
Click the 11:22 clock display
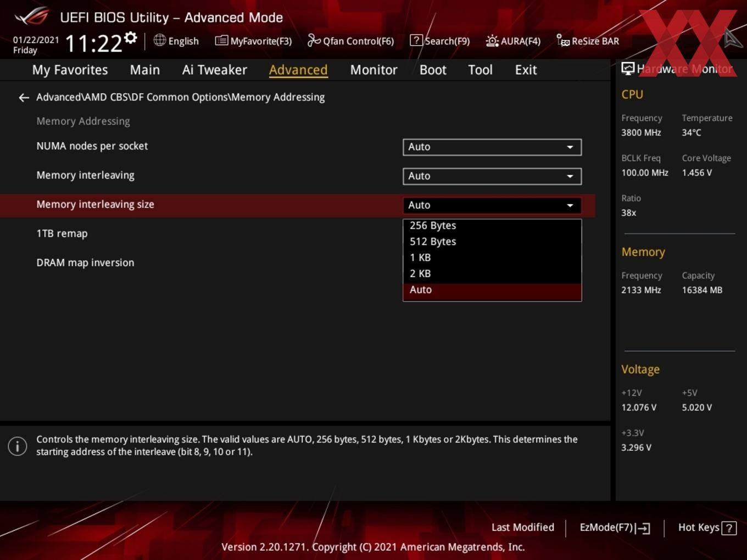(93, 43)
